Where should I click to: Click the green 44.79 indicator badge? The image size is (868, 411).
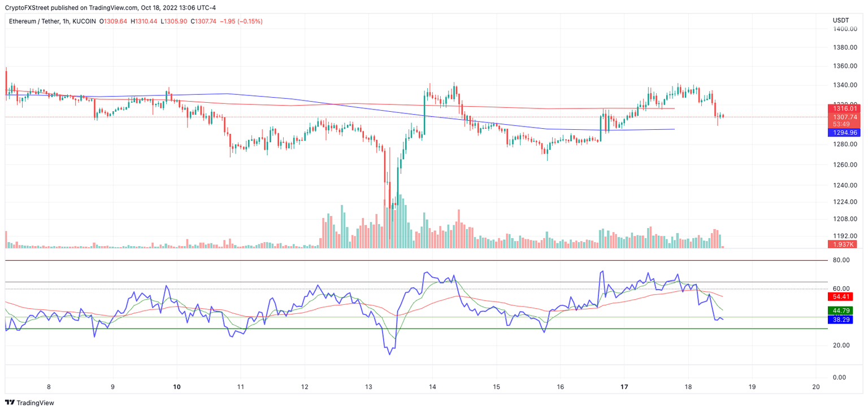pos(842,310)
